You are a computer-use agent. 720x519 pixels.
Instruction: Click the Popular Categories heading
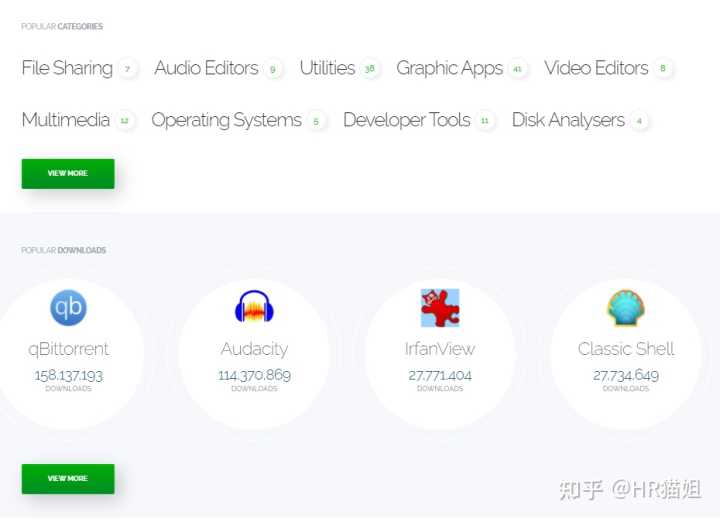pos(62,27)
